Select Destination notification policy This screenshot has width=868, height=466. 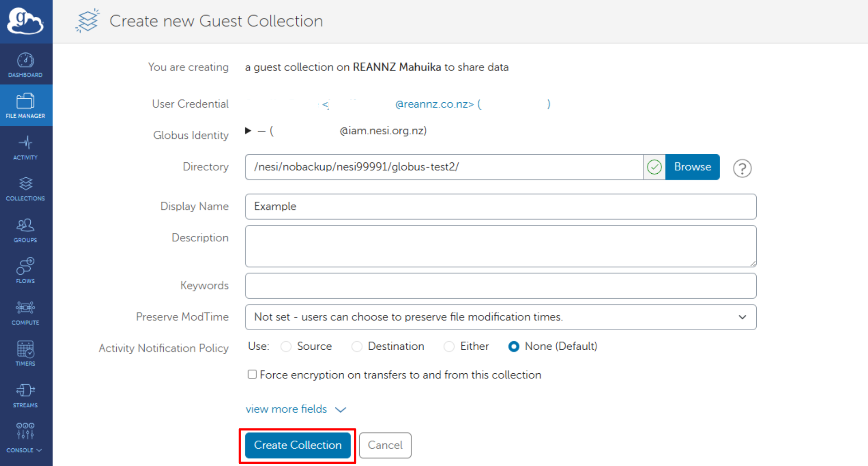(x=357, y=347)
